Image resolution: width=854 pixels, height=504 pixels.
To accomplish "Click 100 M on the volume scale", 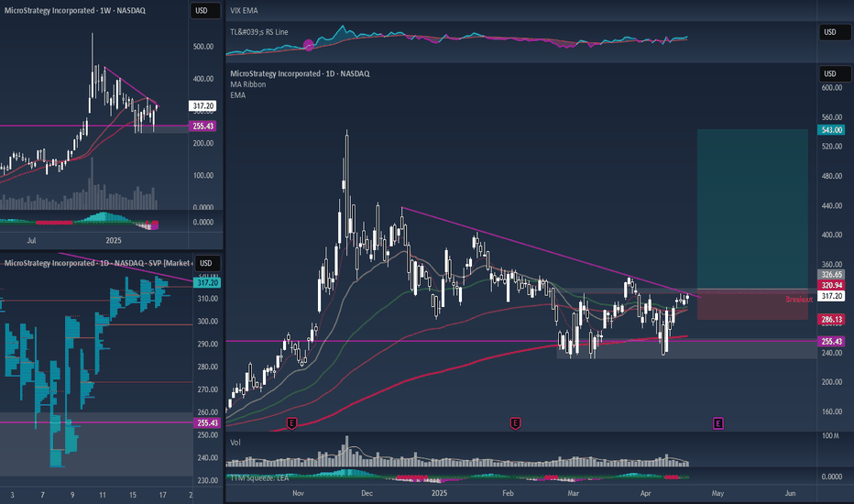I will tap(830, 436).
